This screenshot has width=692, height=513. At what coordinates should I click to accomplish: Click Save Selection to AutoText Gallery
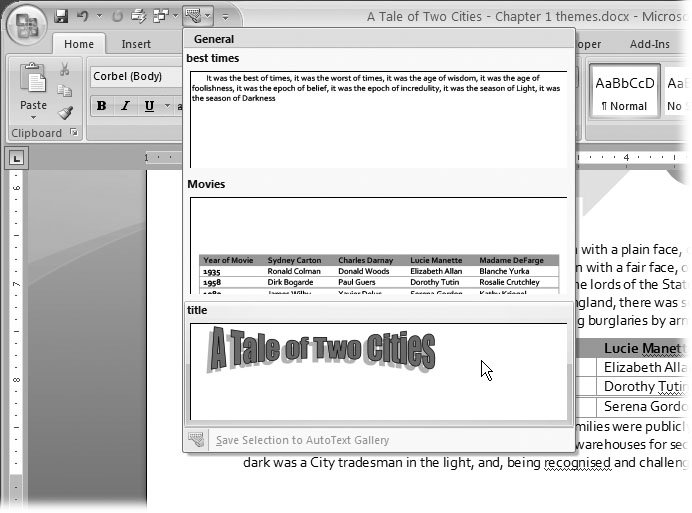click(x=302, y=440)
